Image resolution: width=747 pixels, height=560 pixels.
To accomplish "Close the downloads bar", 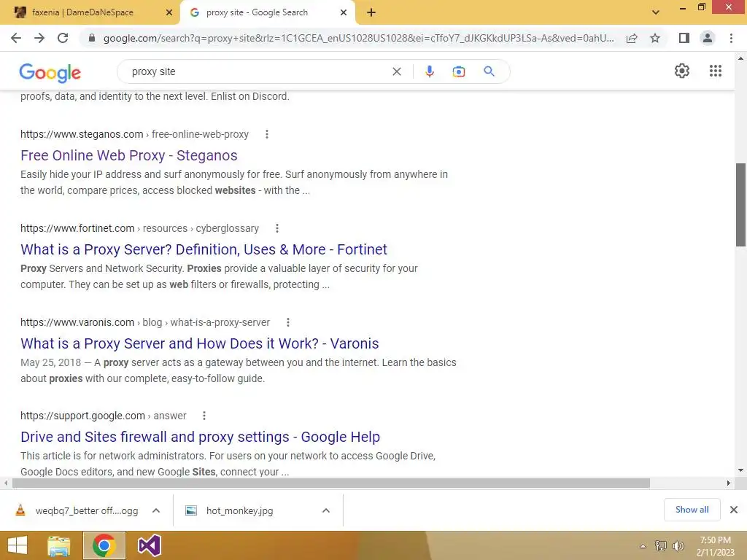I will click(734, 510).
